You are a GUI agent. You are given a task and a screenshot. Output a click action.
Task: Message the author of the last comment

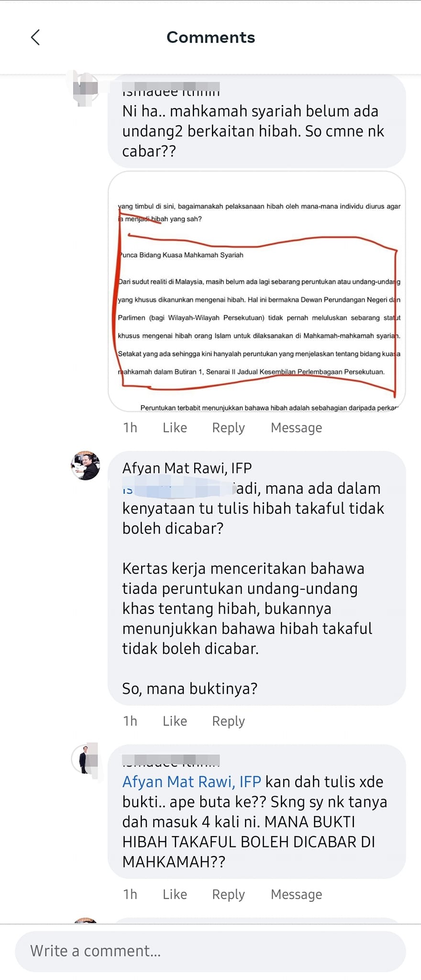pos(296,894)
